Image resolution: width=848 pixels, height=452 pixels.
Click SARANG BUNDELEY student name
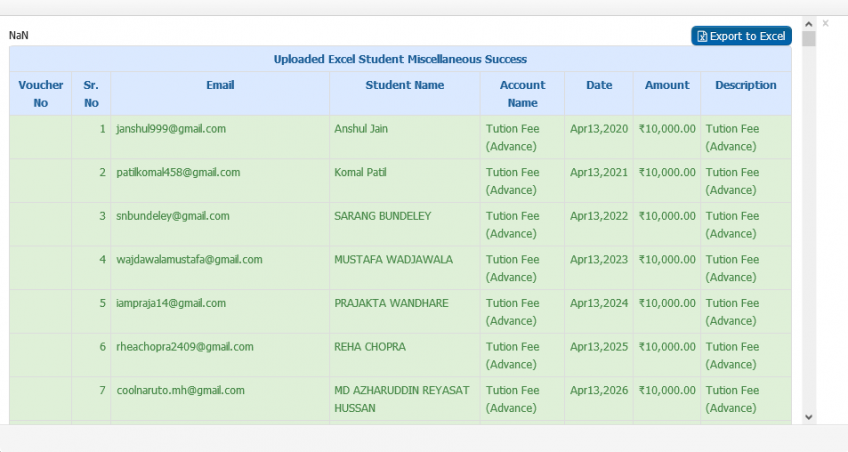point(382,216)
